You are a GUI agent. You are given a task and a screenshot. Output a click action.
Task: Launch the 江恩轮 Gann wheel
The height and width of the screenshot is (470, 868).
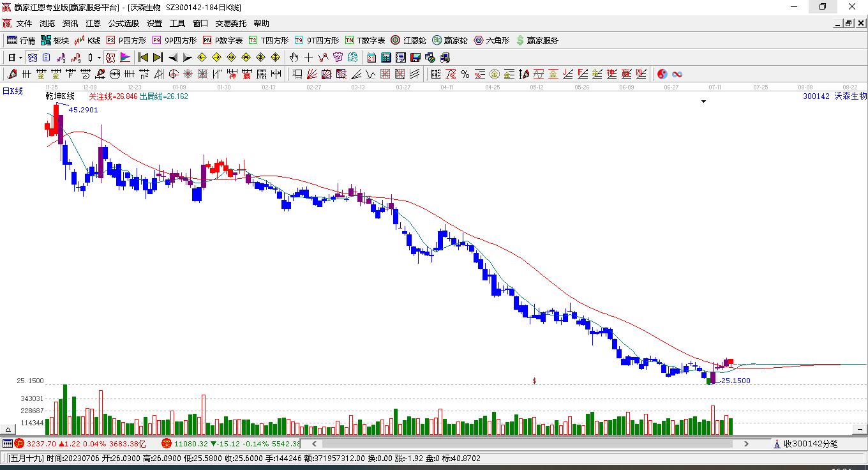pyautogui.click(x=408, y=40)
